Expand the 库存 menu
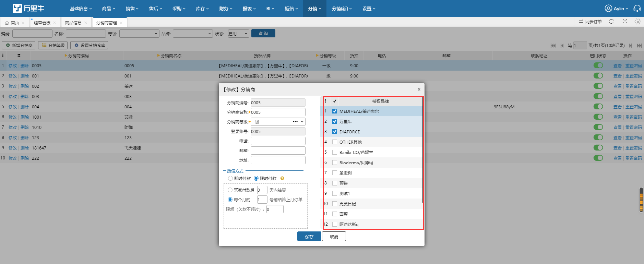 click(x=202, y=9)
